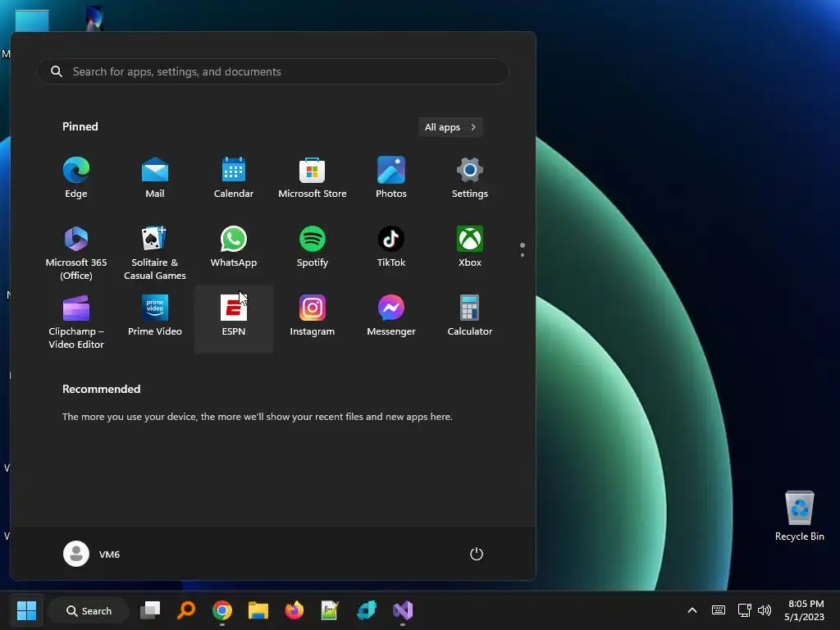
Task: Click the Start menu search box
Action: (272, 71)
